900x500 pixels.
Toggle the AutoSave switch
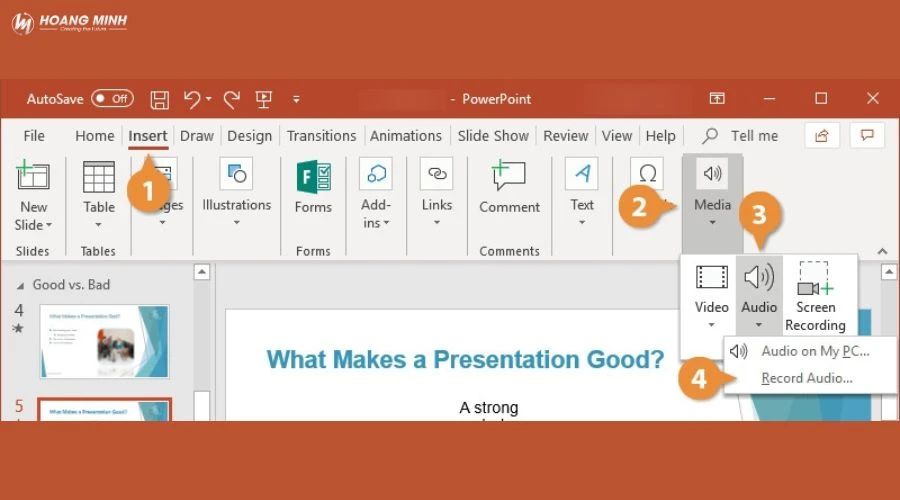coord(111,99)
